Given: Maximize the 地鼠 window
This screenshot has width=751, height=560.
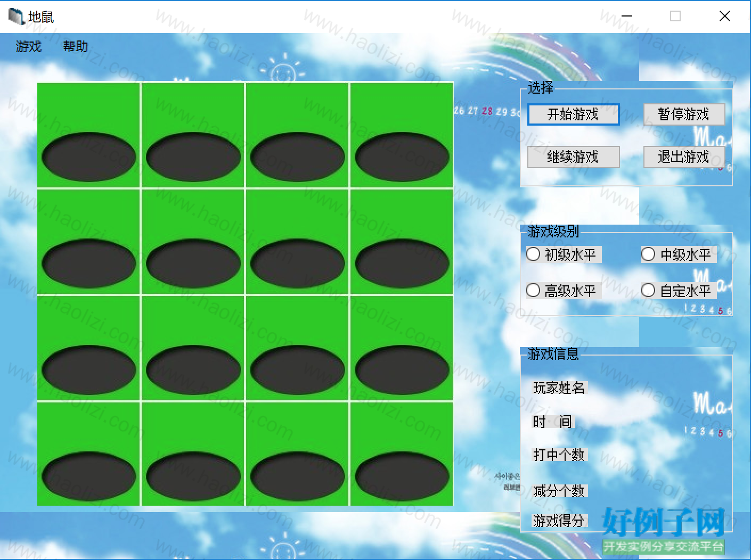Looking at the screenshot, I should click(x=675, y=17).
